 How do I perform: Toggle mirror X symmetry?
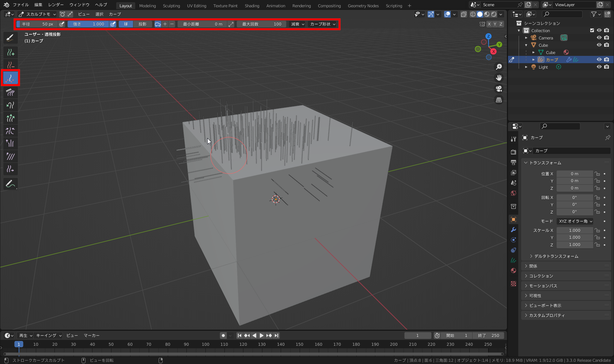tap(489, 24)
